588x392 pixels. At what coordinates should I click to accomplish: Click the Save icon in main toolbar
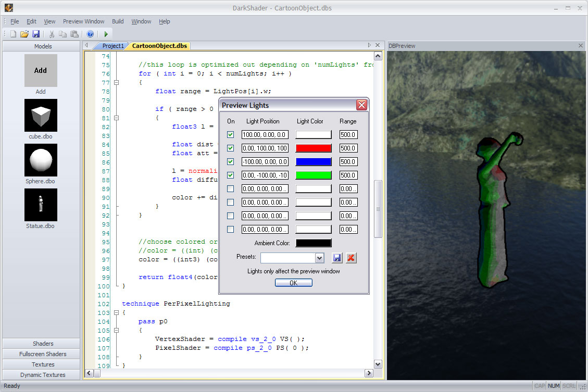(x=36, y=34)
